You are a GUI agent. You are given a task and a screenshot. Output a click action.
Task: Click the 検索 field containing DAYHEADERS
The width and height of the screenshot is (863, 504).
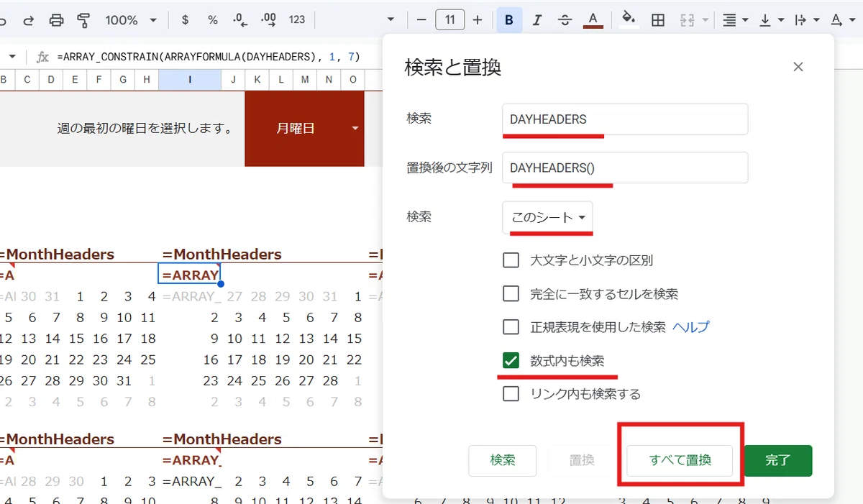pos(625,119)
